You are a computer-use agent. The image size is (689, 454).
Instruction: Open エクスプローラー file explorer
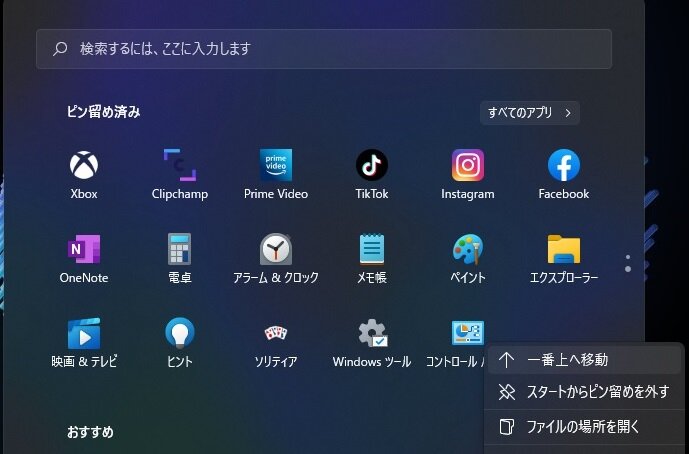tap(564, 259)
